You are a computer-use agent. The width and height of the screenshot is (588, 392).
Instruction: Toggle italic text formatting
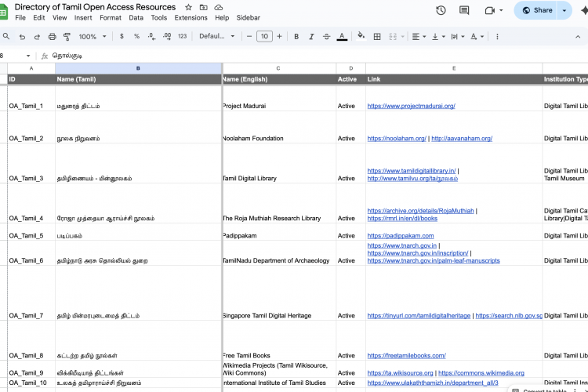tap(311, 36)
